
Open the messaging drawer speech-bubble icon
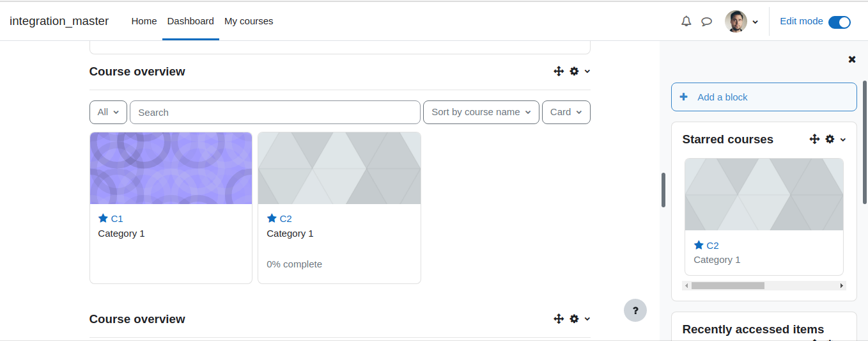click(x=706, y=21)
